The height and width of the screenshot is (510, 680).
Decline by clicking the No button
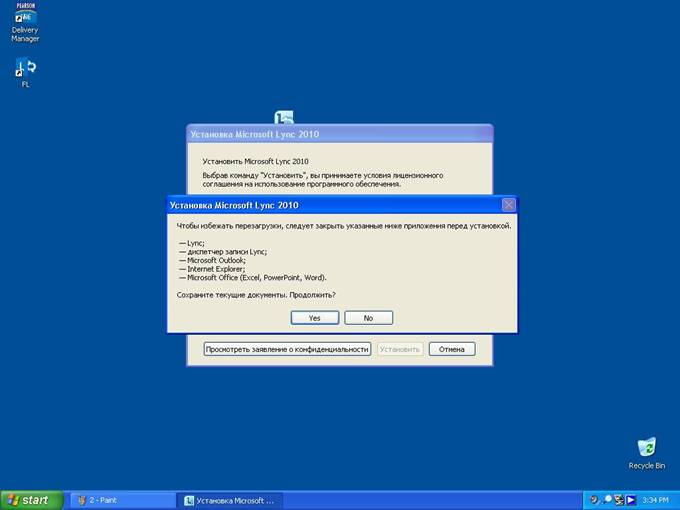tap(369, 318)
